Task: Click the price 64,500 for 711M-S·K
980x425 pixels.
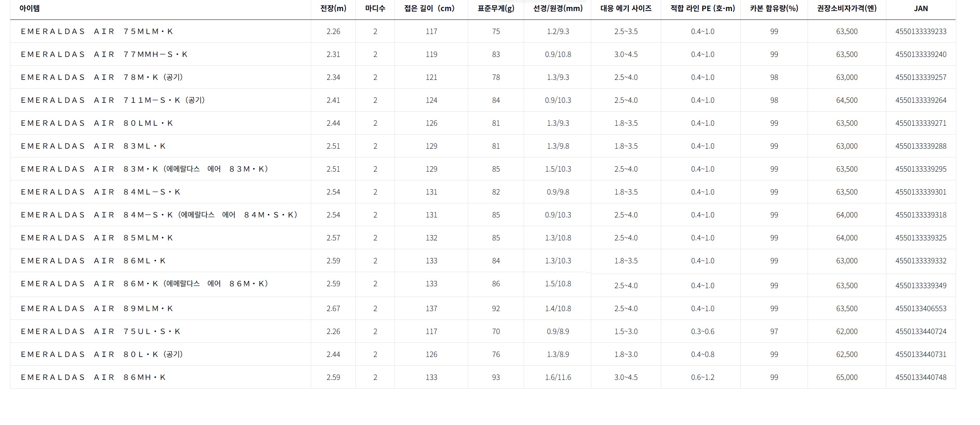Action: click(847, 100)
